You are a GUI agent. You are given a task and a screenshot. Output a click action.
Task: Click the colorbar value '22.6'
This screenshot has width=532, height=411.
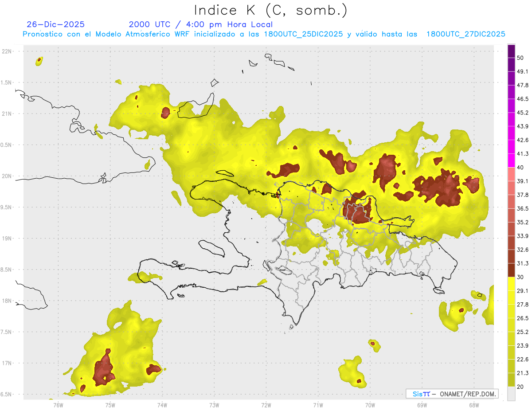pos(523,360)
